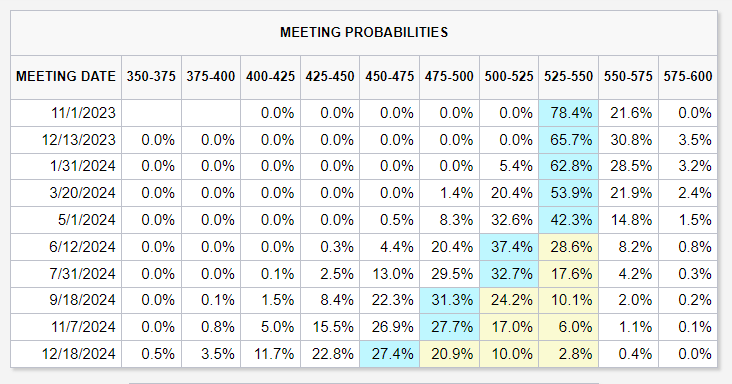Select the 37.4% cell for 6/12/2024
The width and height of the screenshot is (732, 384).
click(509, 247)
